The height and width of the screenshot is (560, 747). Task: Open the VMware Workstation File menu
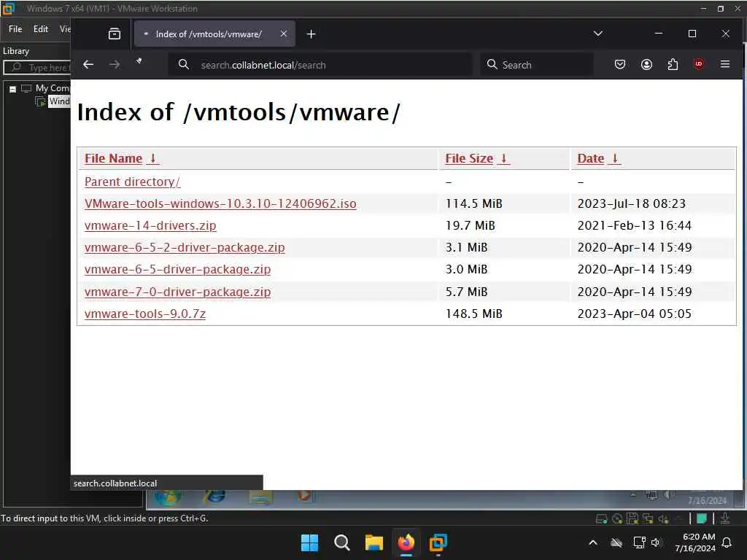[x=15, y=29]
